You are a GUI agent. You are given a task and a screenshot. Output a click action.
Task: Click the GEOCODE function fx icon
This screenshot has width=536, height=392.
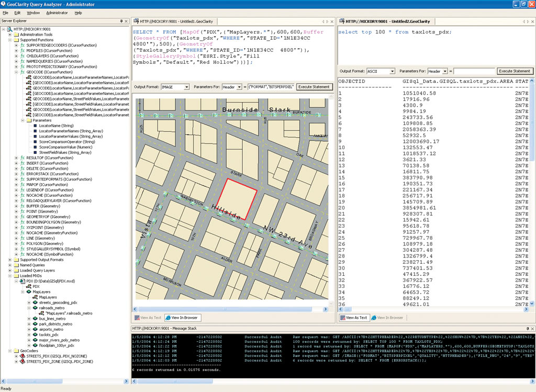point(23,72)
